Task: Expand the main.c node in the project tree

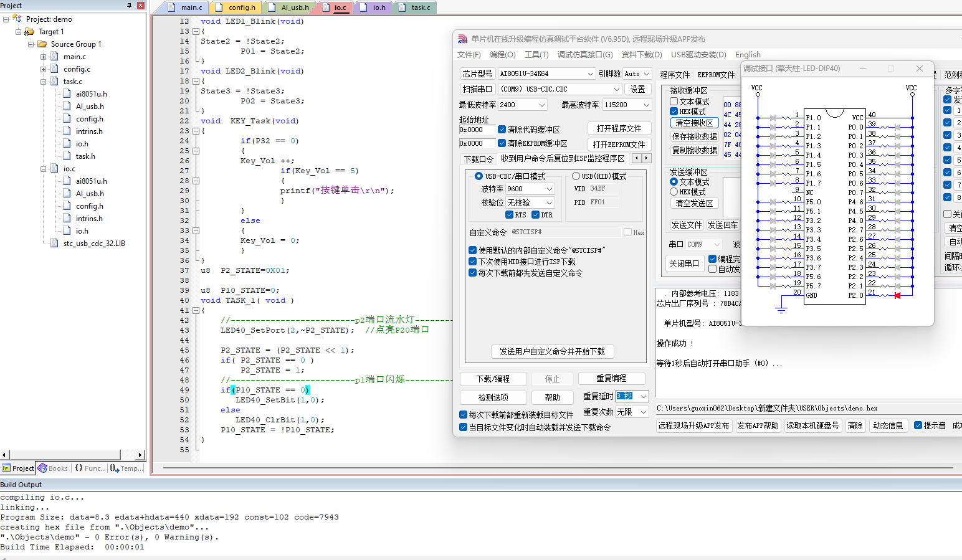Action: tap(44, 57)
